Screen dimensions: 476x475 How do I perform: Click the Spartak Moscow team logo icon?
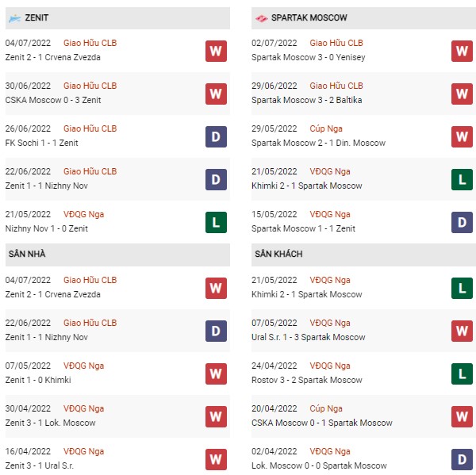261,18
